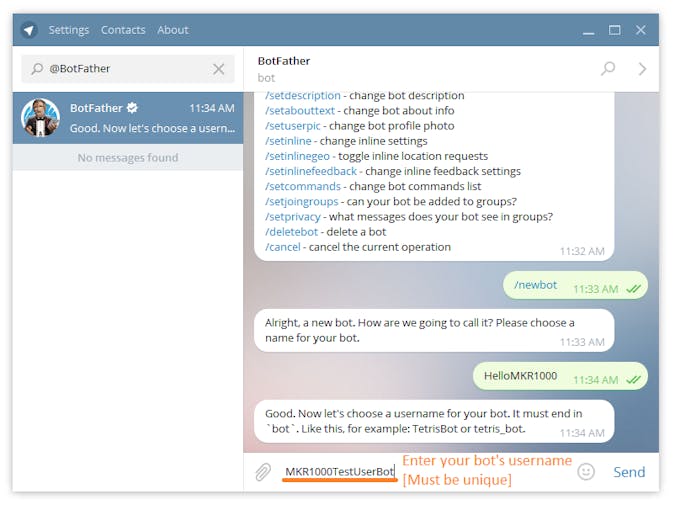Click the paperclip attach file icon
The image size is (677, 510).
[x=263, y=472]
